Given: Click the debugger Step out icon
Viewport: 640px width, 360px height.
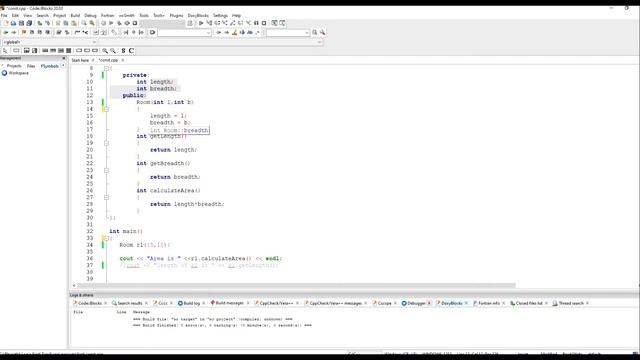Looking at the screenshot, I should tap(232, 23).
